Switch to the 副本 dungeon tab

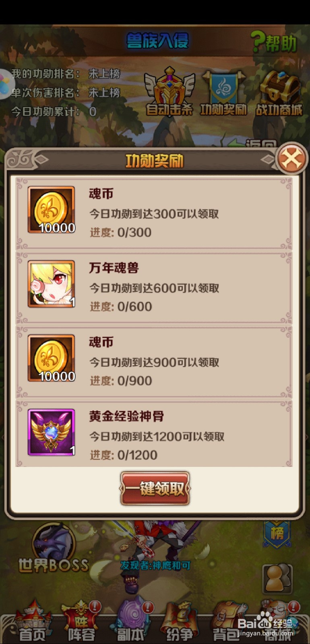click(x=131, y=621)
